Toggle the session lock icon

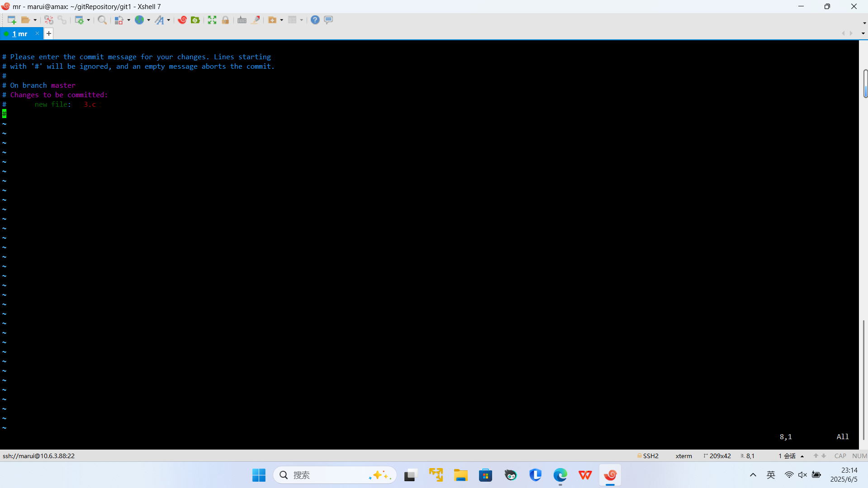click(225, 20)
